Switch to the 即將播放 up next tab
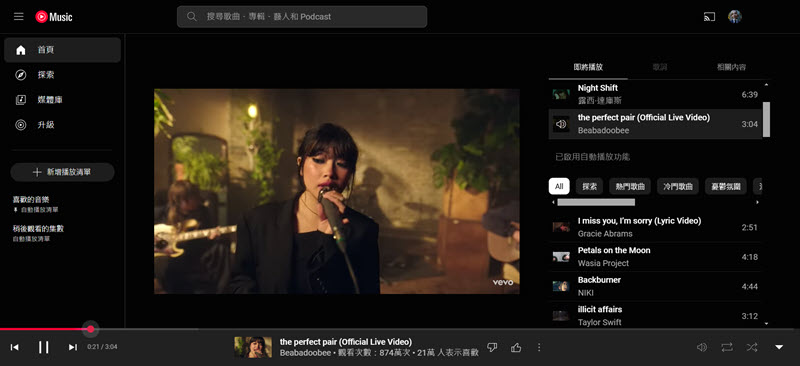Screen dimensions: 800x366 (x=588, y=67)
